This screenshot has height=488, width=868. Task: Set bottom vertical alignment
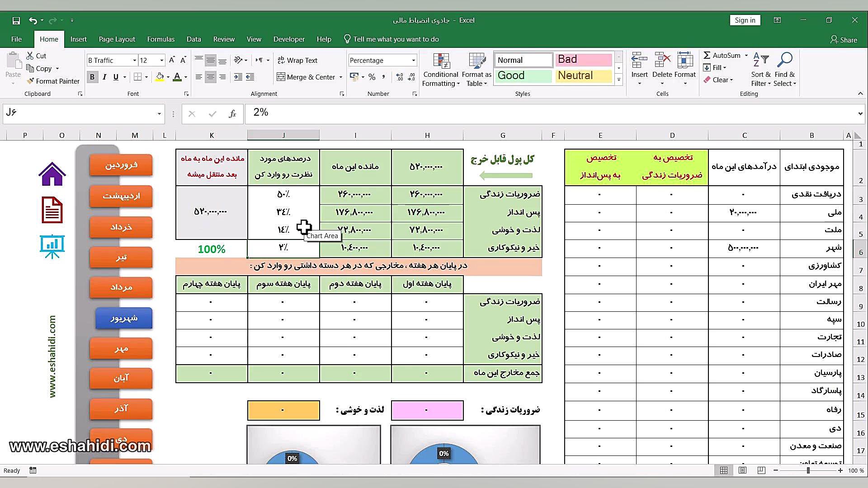click(x=222, y=60)
